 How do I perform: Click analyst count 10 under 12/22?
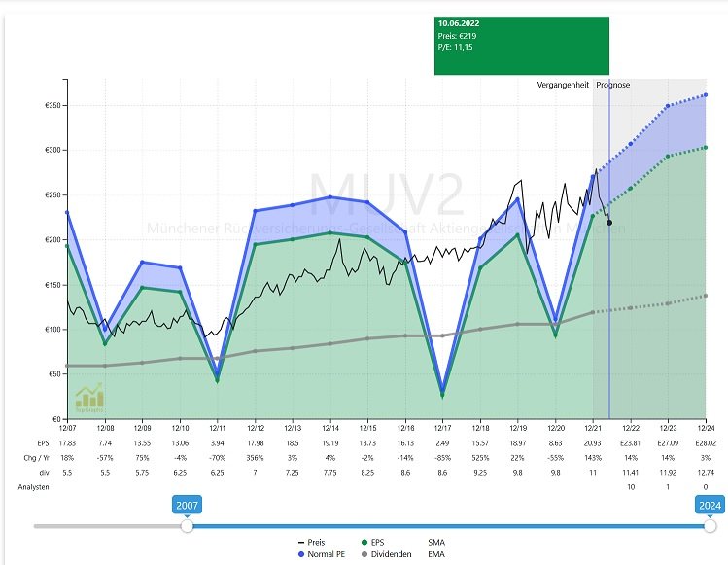(x=631, y=487)
